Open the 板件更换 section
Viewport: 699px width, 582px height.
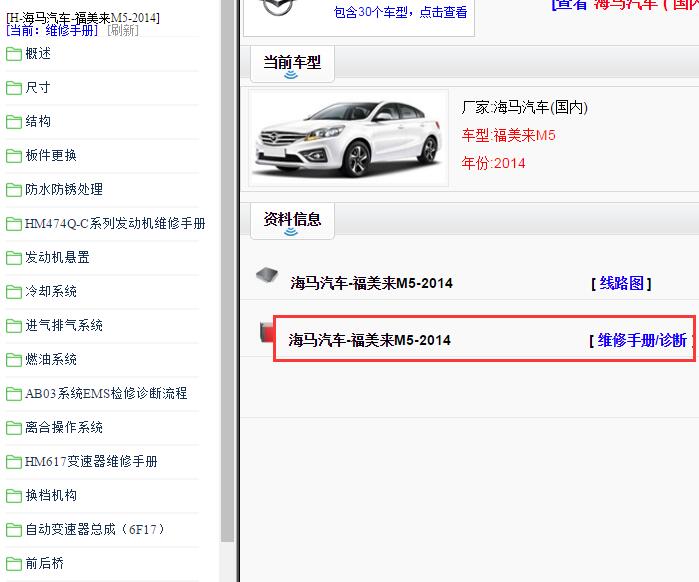[51, 156]
